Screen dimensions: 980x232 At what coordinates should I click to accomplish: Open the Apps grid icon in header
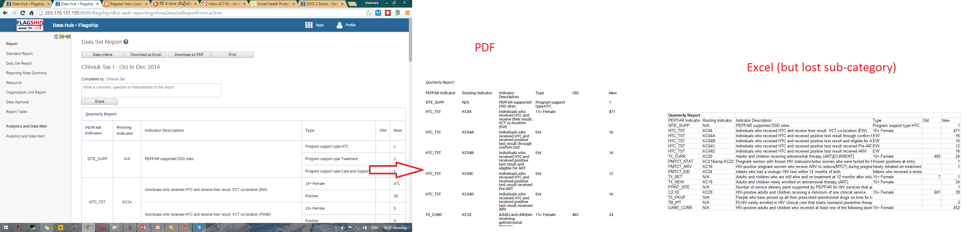coord(309,25)
